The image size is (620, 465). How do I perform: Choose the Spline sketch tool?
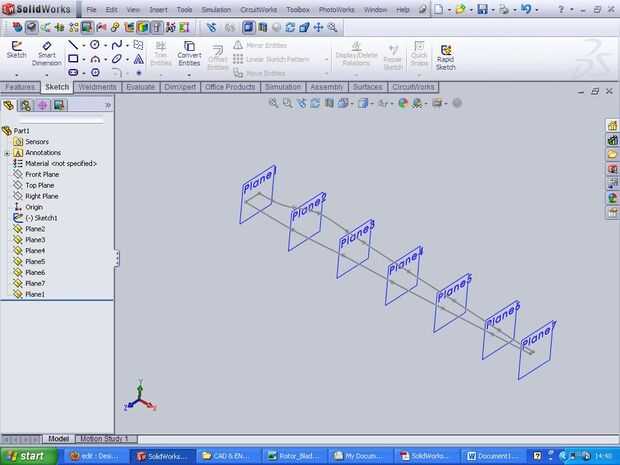117,45
